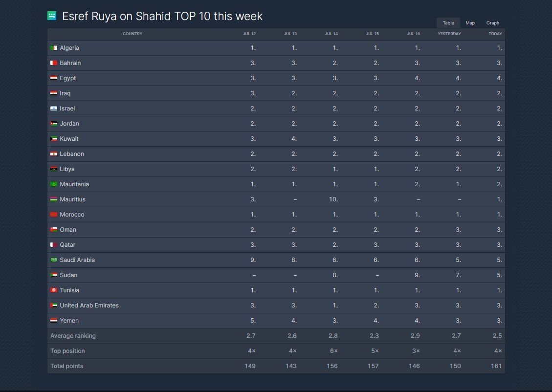The height and width of the screenshot is (392, 552).
Task: Click the Shahid logo icon beside the title
Action: [x=52, y=16]
